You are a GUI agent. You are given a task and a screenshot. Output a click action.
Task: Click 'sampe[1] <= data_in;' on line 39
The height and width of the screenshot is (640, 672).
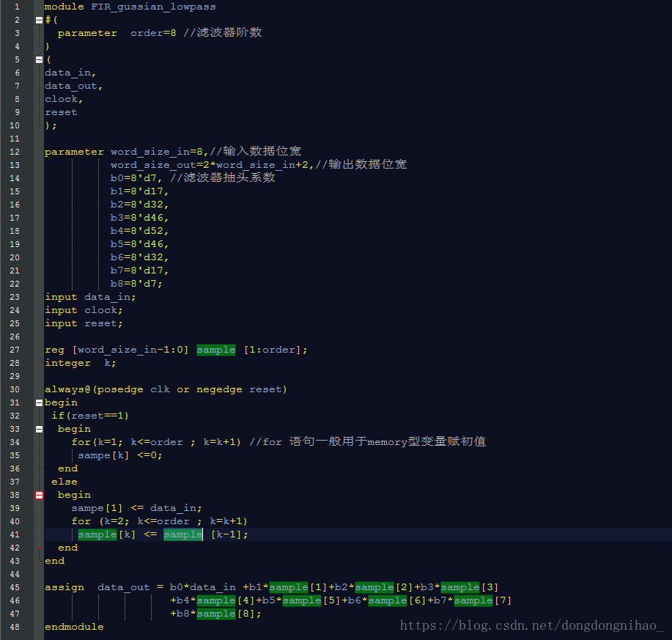137,508
